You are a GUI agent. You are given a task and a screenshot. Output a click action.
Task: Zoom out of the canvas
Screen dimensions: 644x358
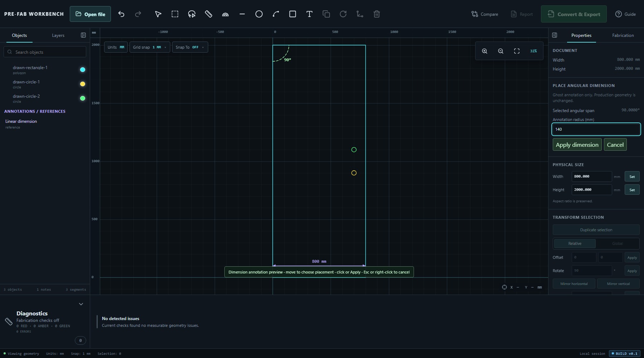coord(501,51)
